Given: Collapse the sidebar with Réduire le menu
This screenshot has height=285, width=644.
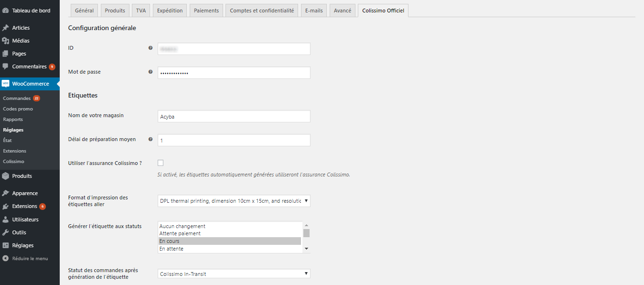Looking at the screenshot, I should point(30,259).
